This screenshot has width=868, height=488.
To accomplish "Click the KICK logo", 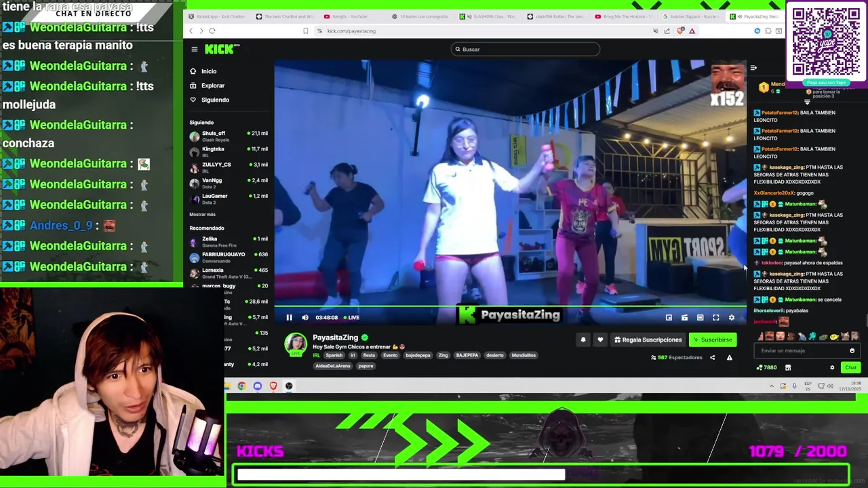I will point(222,49).
